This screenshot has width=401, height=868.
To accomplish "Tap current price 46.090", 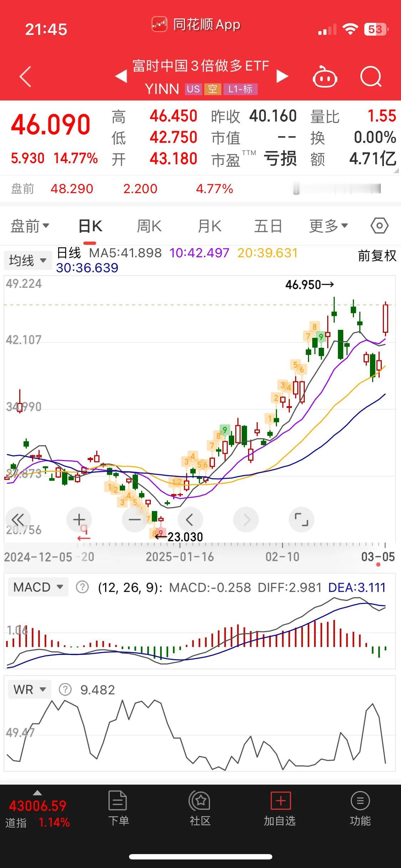I will (51, 124).
